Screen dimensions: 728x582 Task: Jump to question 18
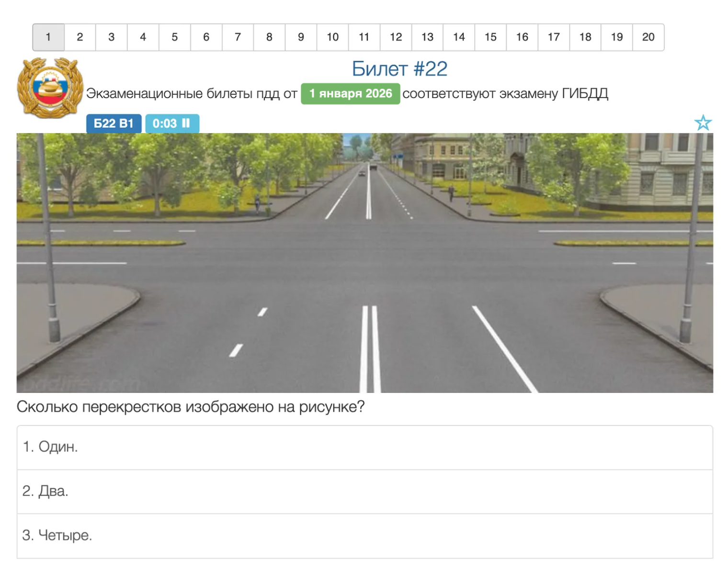tap(585, 37)
